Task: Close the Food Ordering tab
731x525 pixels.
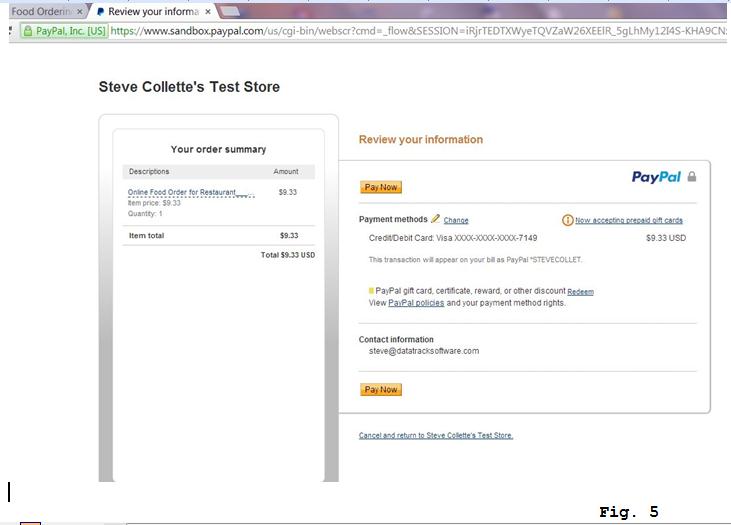Action: coord(80,12)
